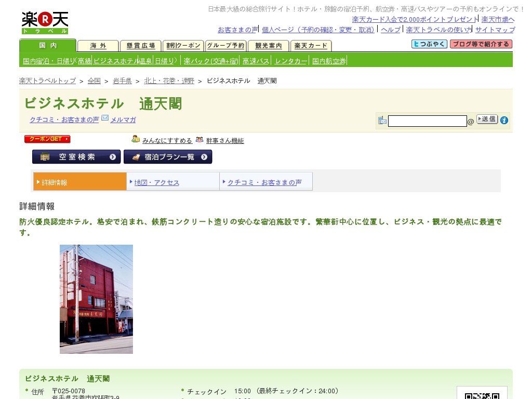Select the 詳細情報 tab

pyautogui.click(x=80, y=181)
